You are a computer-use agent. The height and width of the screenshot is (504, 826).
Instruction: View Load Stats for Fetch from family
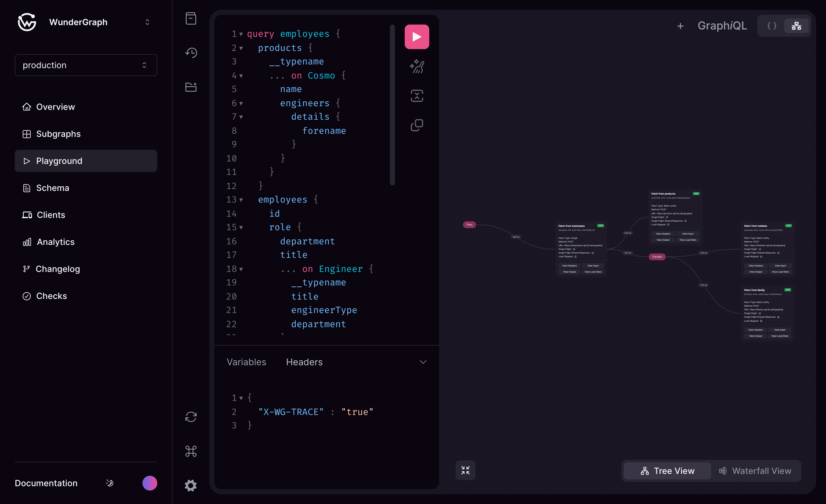[x=779, y=336]
